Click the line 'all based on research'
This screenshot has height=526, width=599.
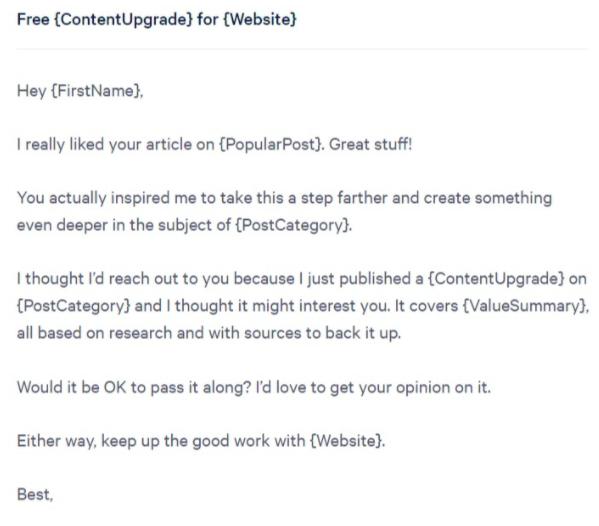[209, 333]
